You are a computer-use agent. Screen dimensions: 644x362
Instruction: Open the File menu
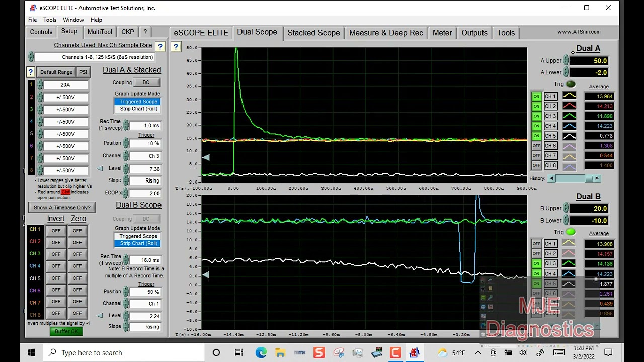coord(32,20)
